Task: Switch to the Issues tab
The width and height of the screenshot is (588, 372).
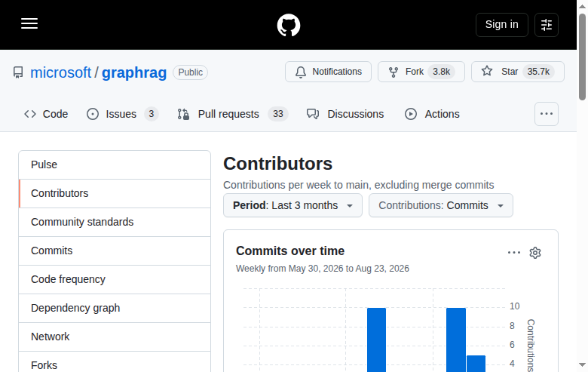Action: [x=122, y=114]
